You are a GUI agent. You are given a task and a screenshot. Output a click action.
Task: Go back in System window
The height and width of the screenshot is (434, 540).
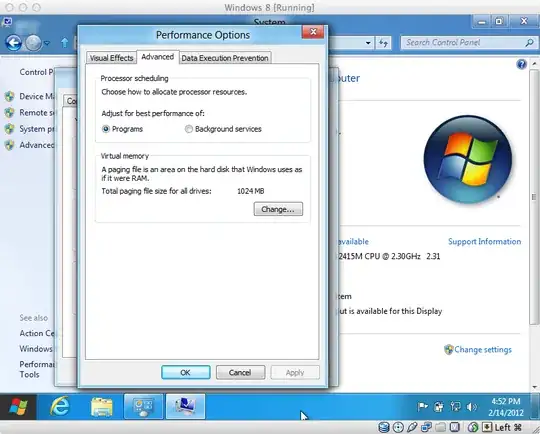tap(14, 43)
